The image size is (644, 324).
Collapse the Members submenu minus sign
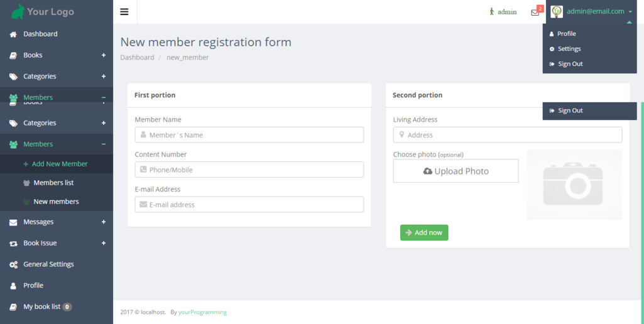point(104,144)
